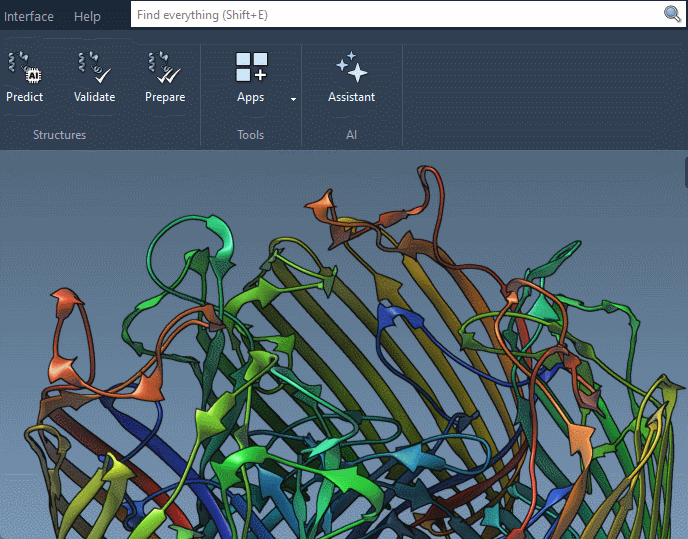Click the Structures group label
This screenshot has width=688, height=539.
click(x=59, y=135)
